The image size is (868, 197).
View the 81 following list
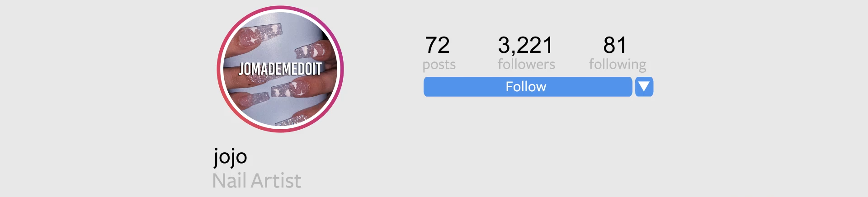pos(618,53)
